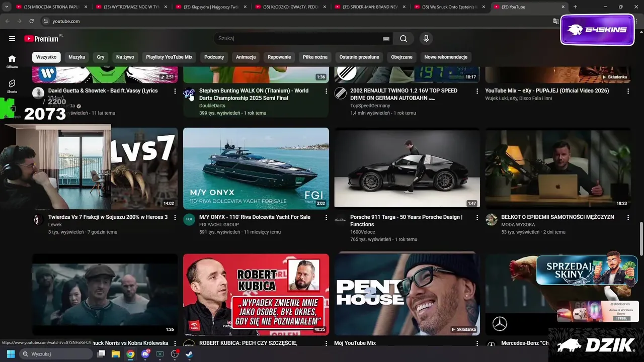Click the Robert Kubica video thumbnail
This screenshot has height=362, width=644.
tap(256, 294)
